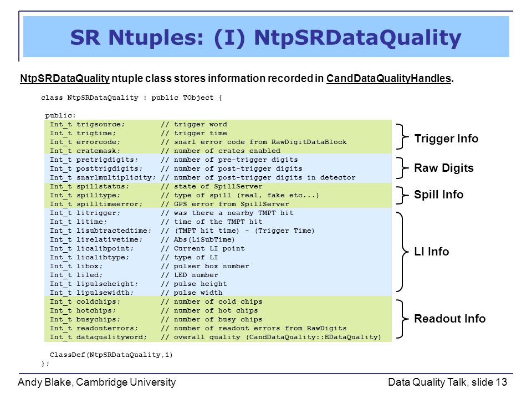This screenshot has width=532, height=399.
Task: Select the 'Int_t dataqualityword;' line
Action: 99,337
